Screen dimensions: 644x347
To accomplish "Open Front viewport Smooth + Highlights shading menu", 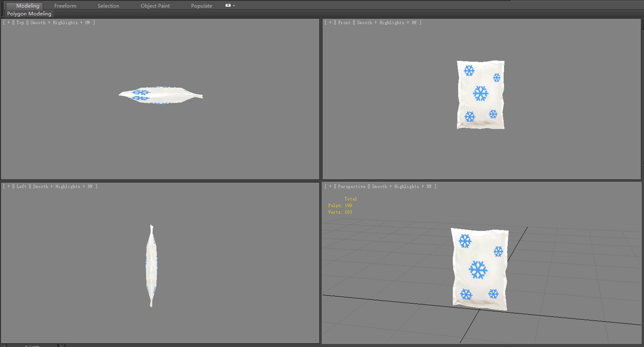I will [387, 22].
